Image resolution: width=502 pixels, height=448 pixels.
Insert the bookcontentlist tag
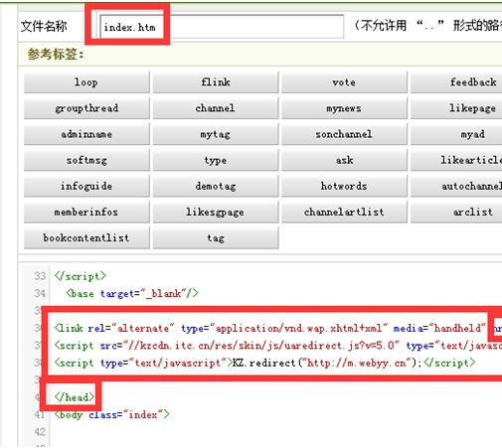coord(86,237)
